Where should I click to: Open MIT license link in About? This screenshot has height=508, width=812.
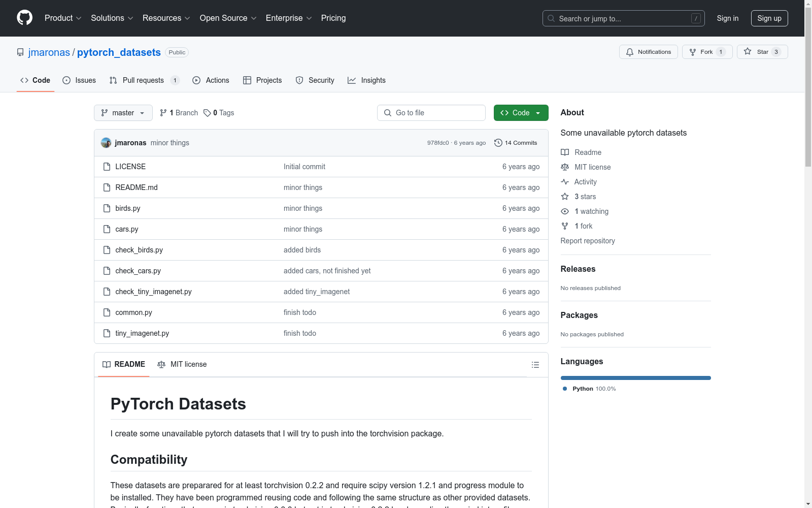tap(586, 167)
